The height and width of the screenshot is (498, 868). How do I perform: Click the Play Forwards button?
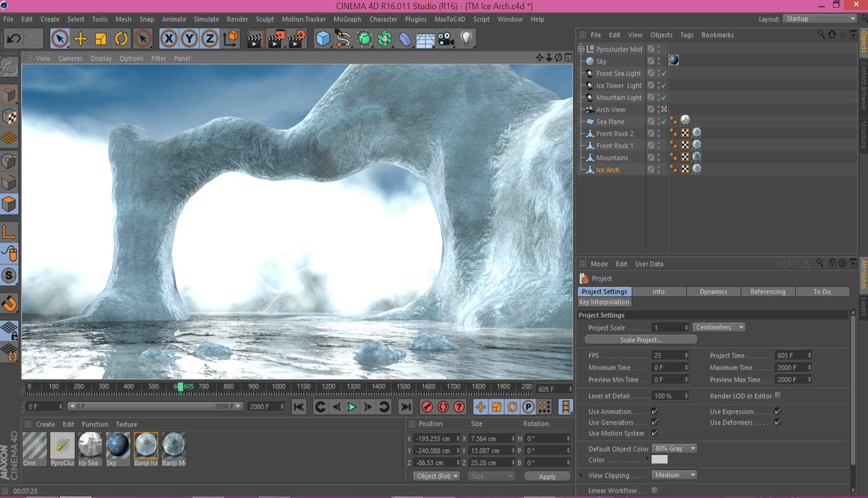352,407
